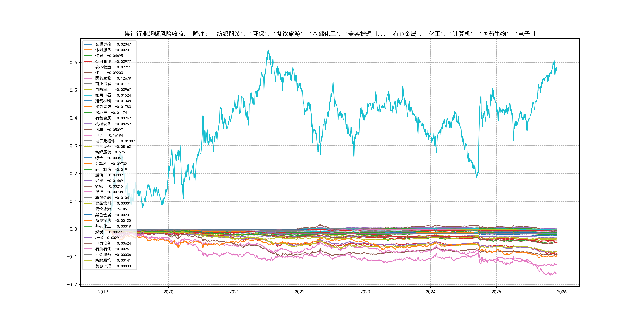Click the 2019 x-axis tick label

point(103,292)
